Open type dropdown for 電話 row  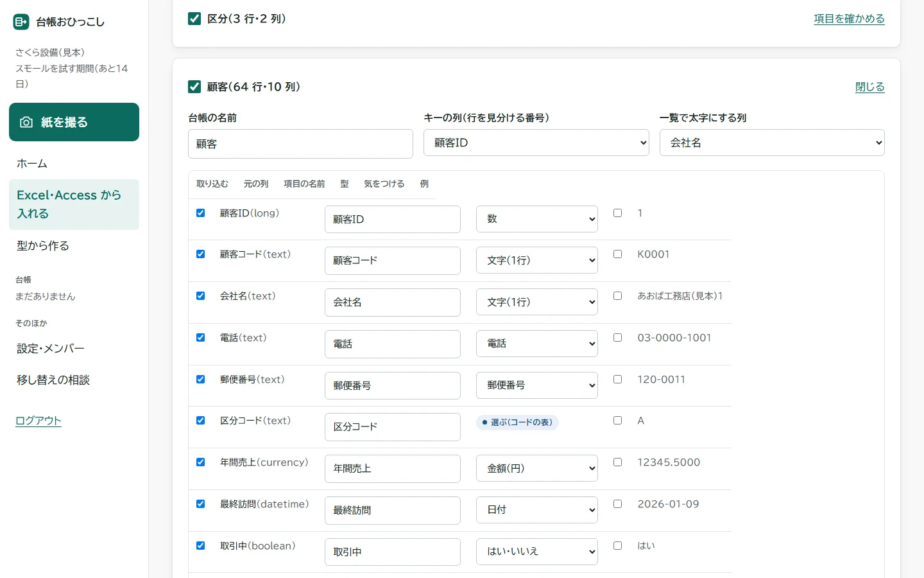coord(537,344)
